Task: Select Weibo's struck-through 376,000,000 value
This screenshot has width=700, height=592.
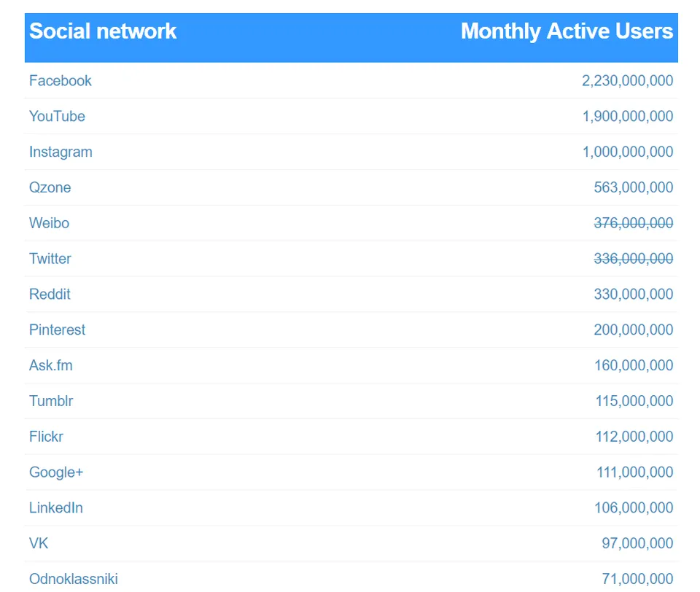Action: point(633,223)
